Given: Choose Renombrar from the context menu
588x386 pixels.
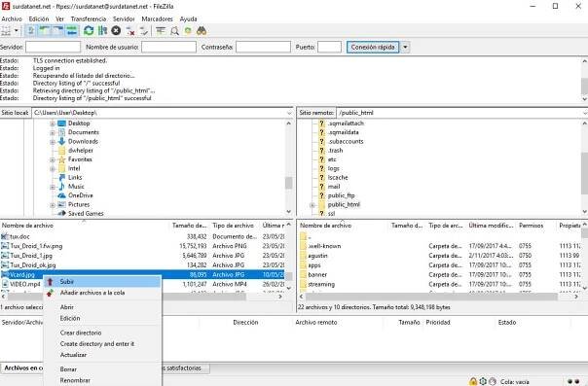Looking at the screenshot, I should (x=102, y=380).
